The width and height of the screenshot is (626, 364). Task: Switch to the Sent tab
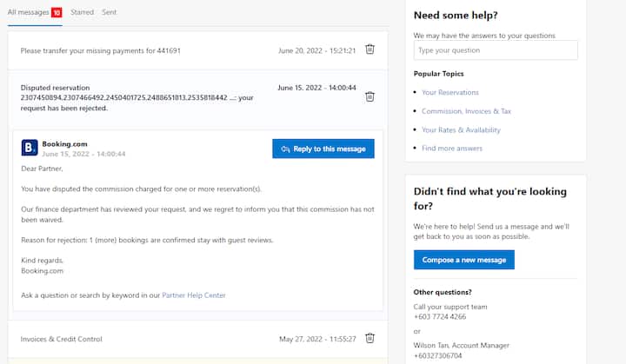click(x=109, y=12)
